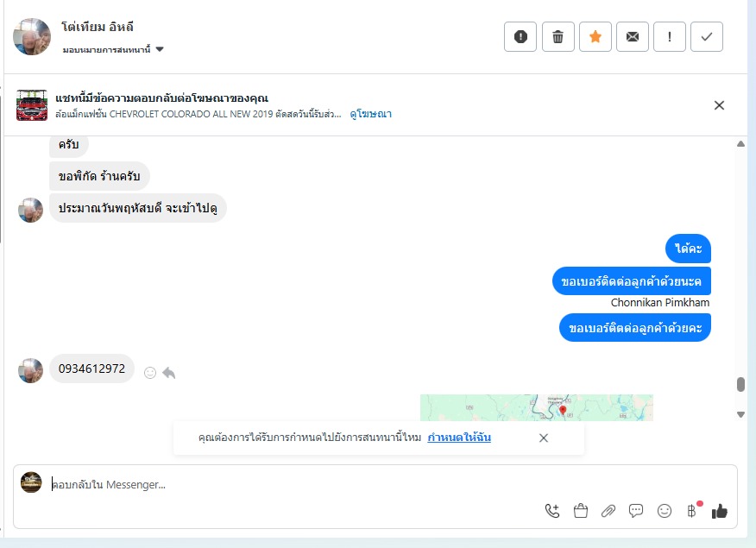The image size is (756, 548).
Task: Send a thumbs-up like
Action: pos(720,511)
